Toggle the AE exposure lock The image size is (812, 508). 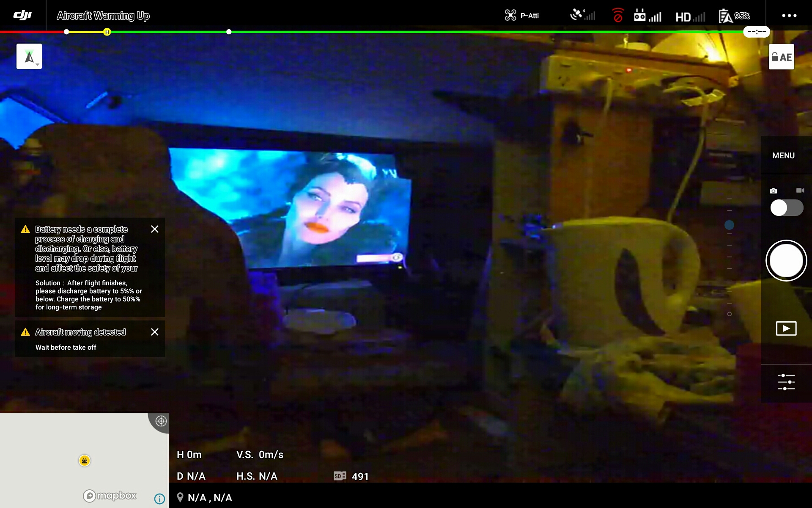coord(782,57)
